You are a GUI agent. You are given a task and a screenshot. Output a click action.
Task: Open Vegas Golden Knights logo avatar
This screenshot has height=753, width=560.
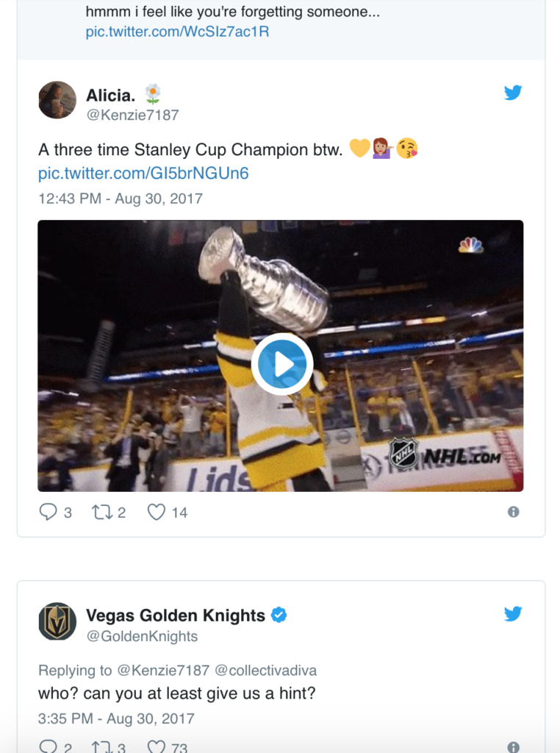(57, 621)
